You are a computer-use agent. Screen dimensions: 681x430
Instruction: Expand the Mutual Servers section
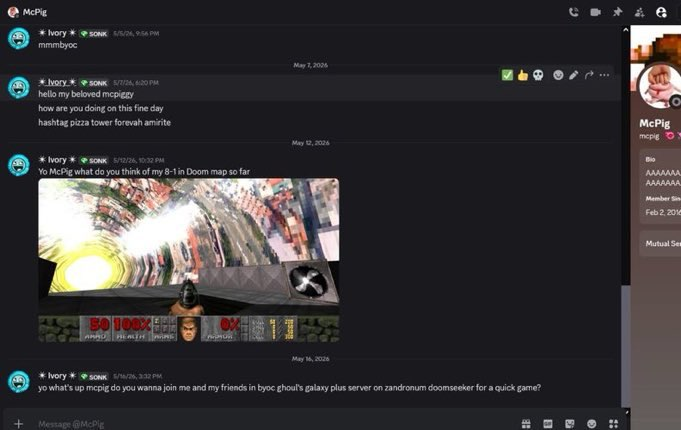(660, 244)
